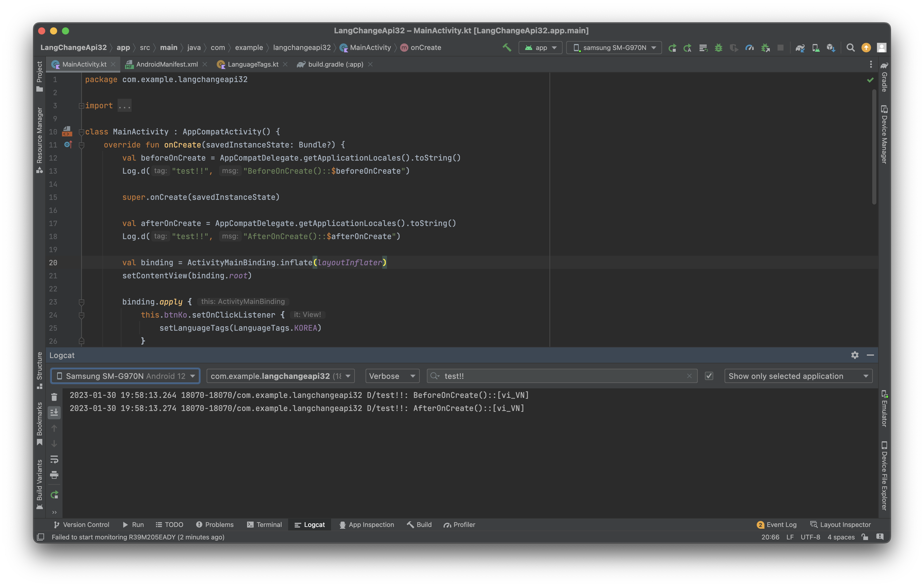Toggle the Regex checkbox beside logcat search

[x=709, y=376]
